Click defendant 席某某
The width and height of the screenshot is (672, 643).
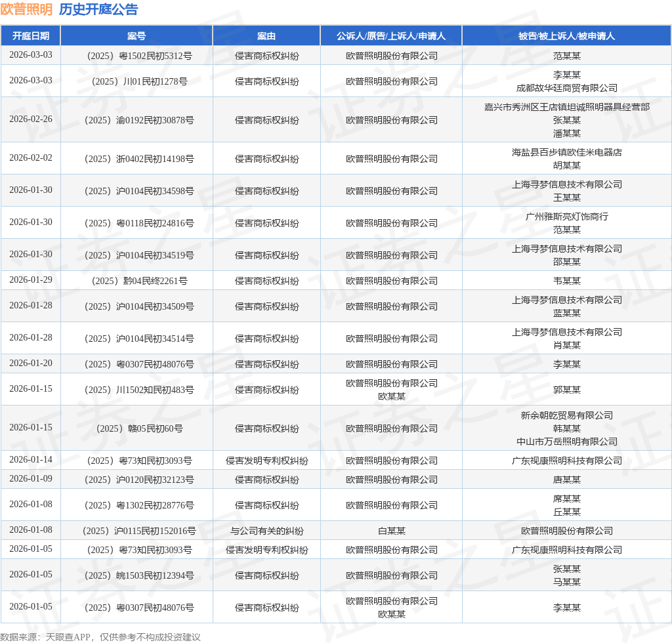click(x=566, y=499)
